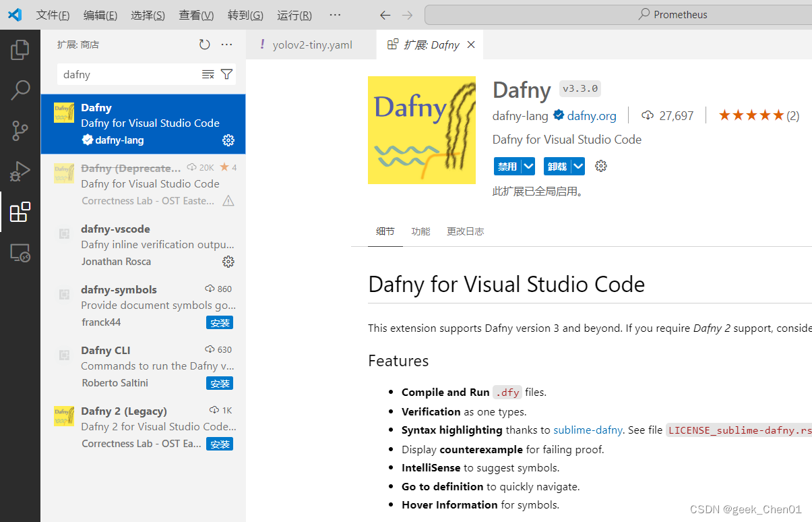The width and height of the screenshot is (812, 522).
Task: Open the Explorer view in activity bar
Action: pos(20,49)
